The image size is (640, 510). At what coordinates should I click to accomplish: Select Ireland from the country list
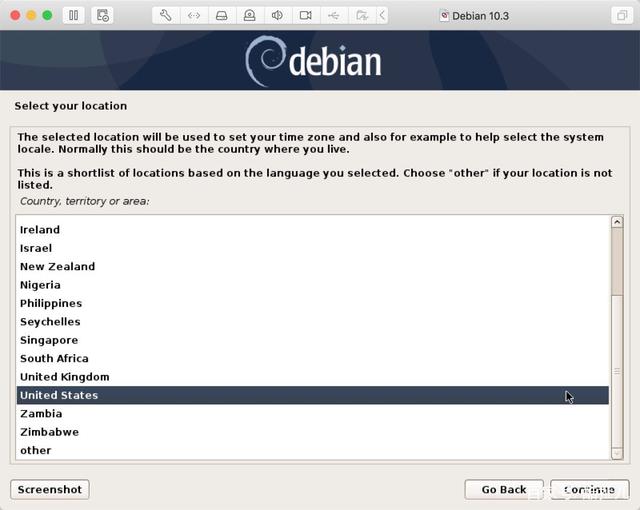(313, 230)
